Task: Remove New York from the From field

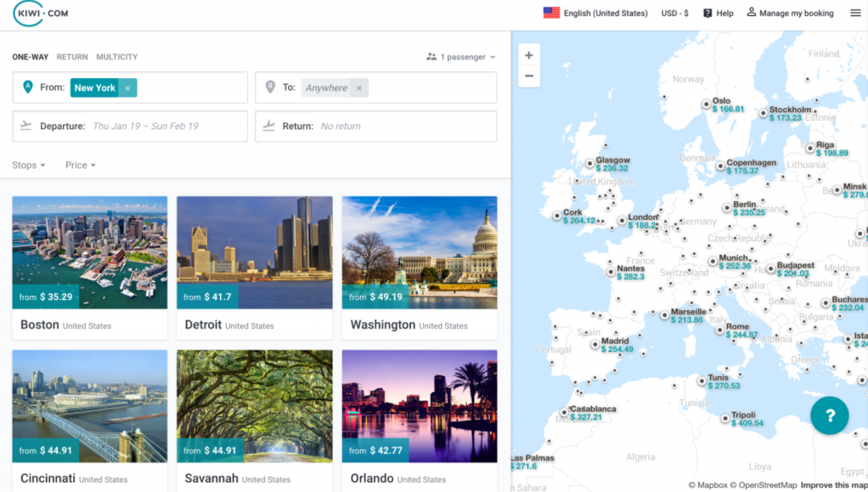Action: point(128,87)
